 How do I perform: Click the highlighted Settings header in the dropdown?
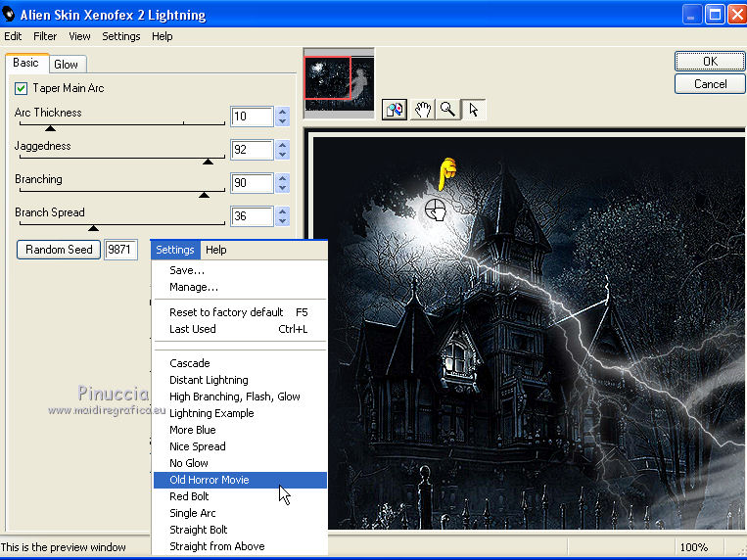(x=175, y=250)
